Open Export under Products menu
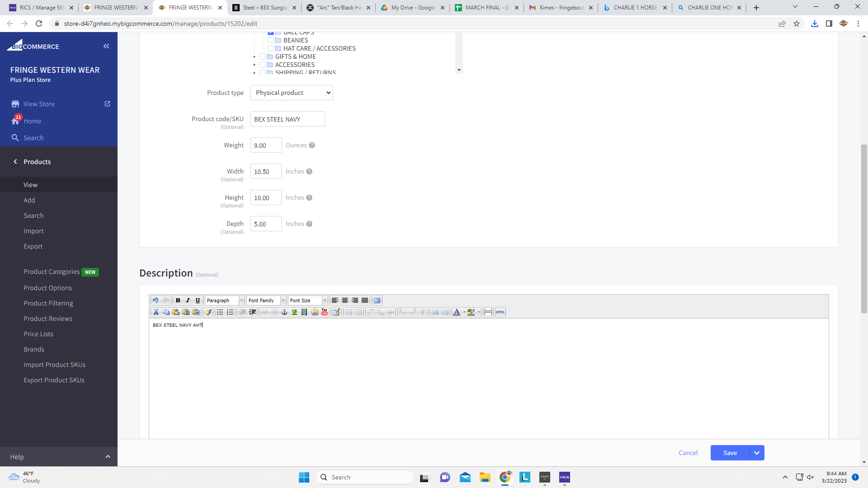This screenshot has width=868, height=488. coord(33,246)
